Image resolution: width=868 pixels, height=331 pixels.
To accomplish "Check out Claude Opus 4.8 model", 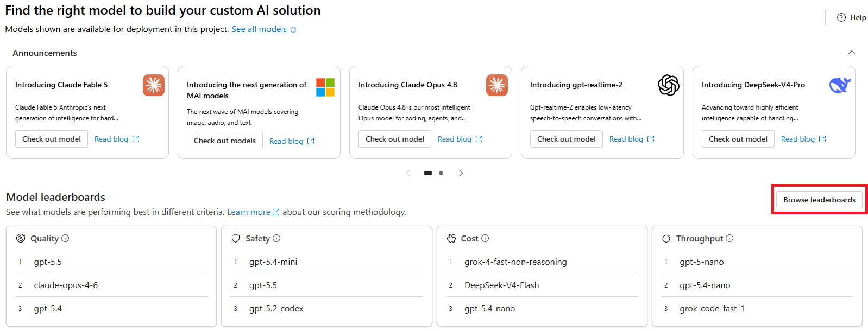I will point(395,139).
